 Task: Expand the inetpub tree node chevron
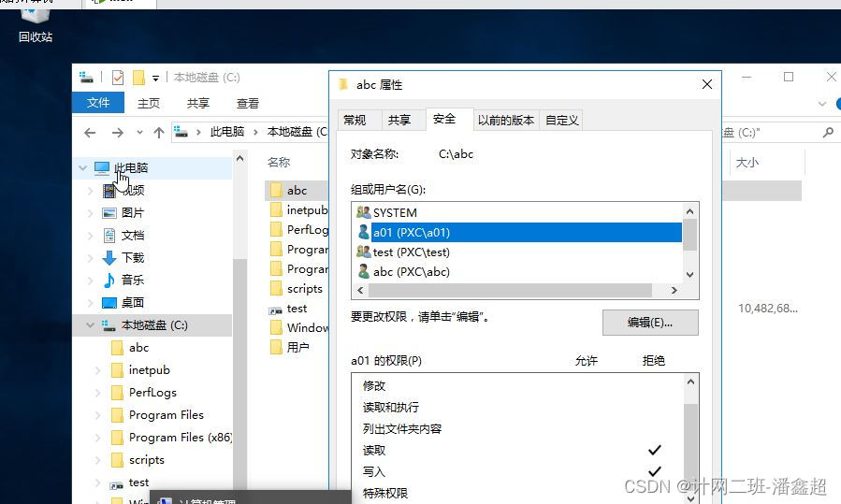[97, 370]
